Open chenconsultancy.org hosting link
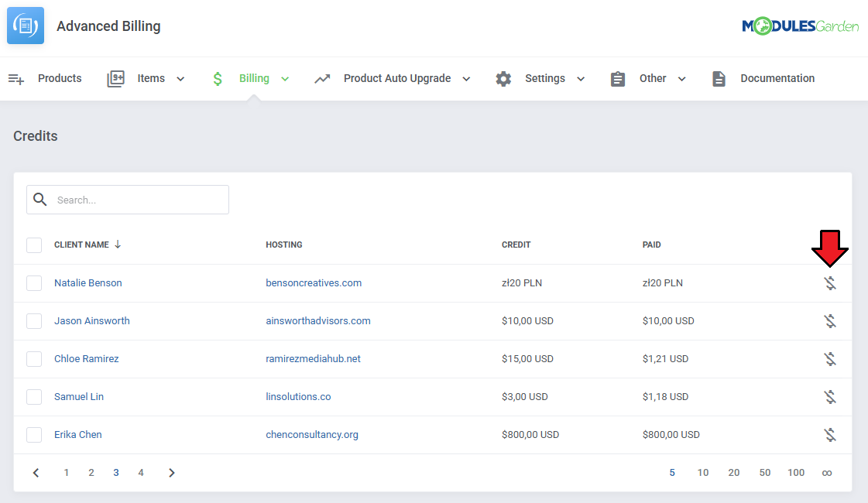 coord(312,434)
